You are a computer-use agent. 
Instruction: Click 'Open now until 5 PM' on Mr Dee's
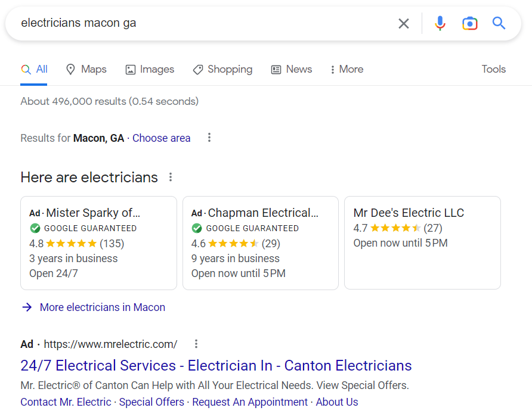[x=401, y=243]
